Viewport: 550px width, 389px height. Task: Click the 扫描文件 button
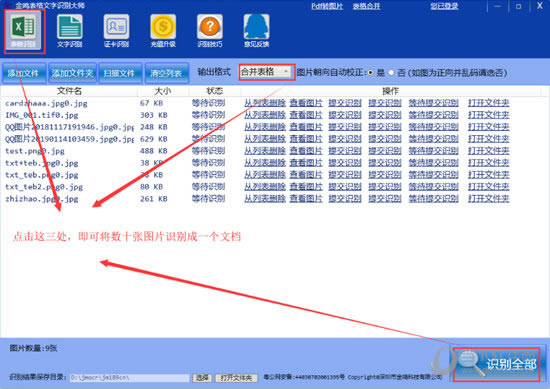coord(120,73)
